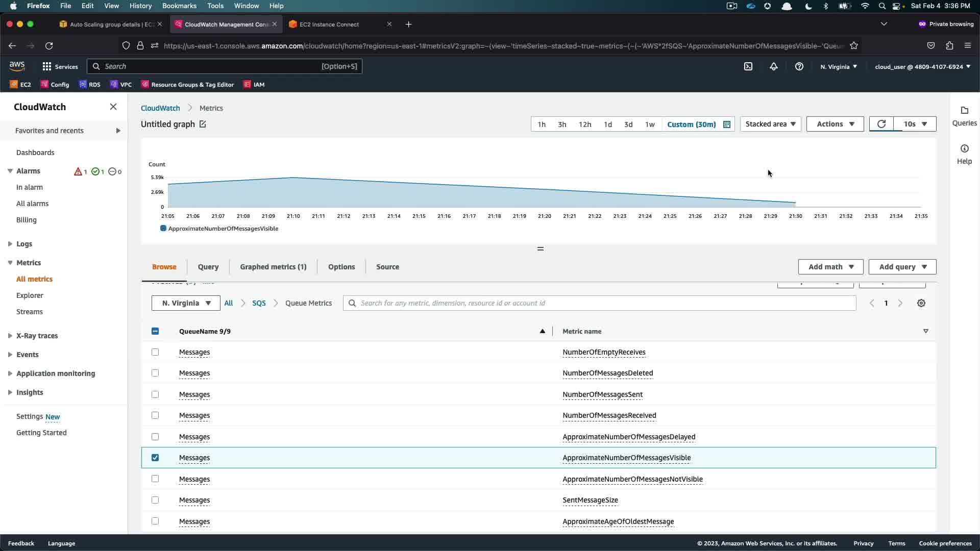Click the edit graph title pencil icon
The image size is (980, 551).
(203, 124)
